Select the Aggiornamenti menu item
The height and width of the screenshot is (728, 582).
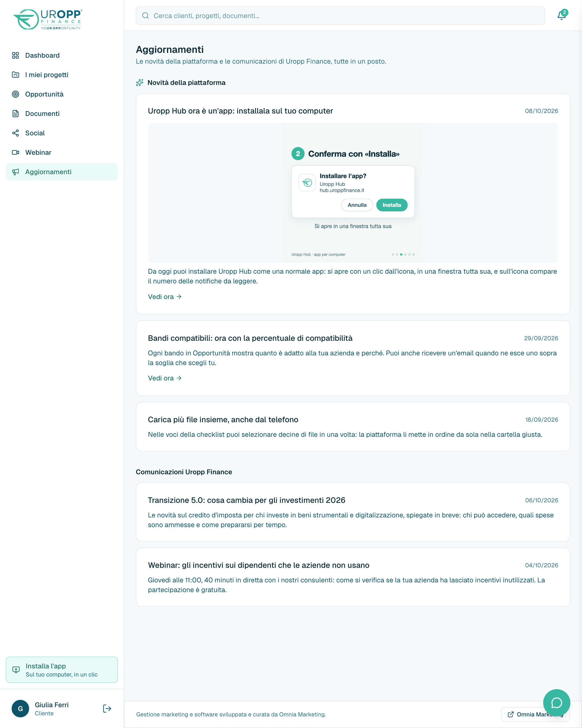pos(62,172)
